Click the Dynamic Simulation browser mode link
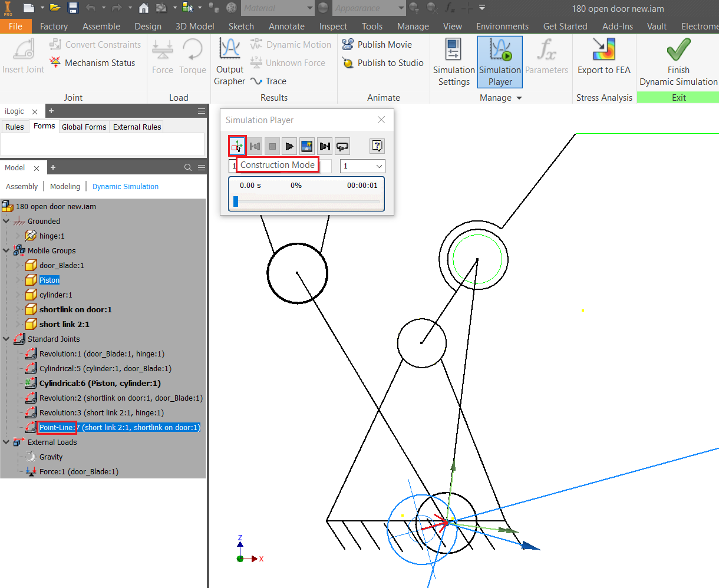The height and width of the screenshot is (588, 719). click(x=125, y=186)
